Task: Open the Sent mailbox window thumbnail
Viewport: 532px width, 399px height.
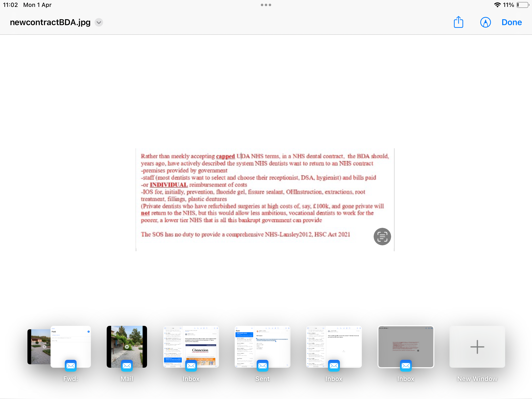Action: tap(262, 347)
